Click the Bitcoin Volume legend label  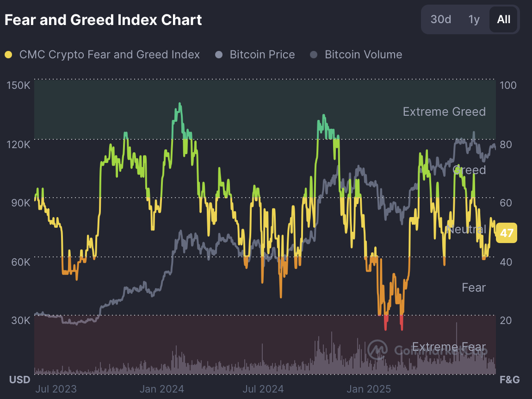(x=363, y=55)
